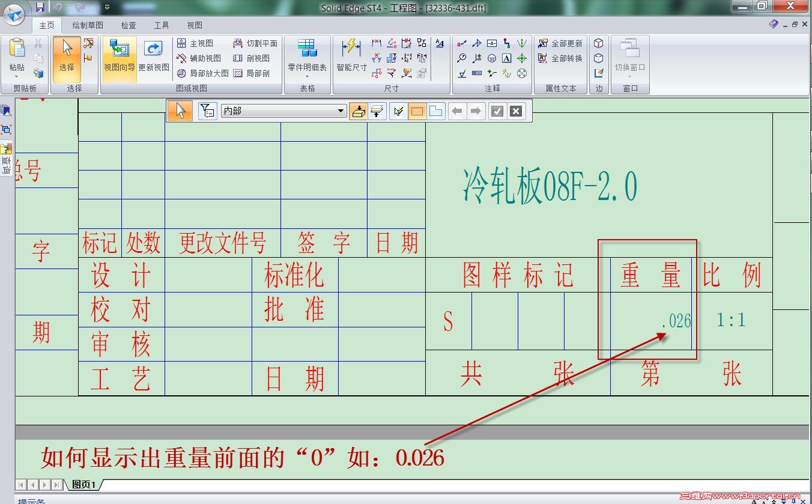Choose the text box A annotation
Viewport: 812px width, 504px height.
tap(507, 58)
